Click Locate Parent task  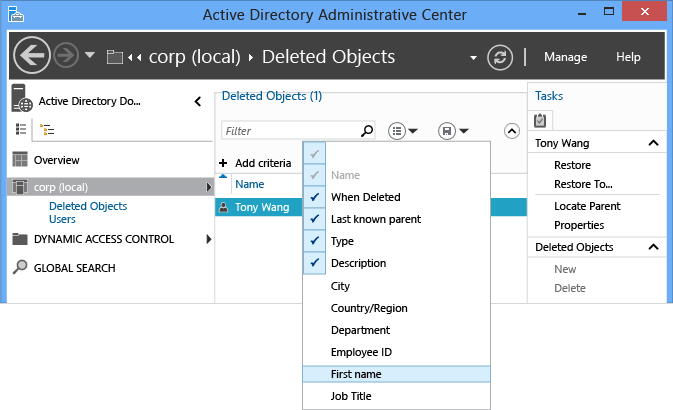[x=587, y=206]
